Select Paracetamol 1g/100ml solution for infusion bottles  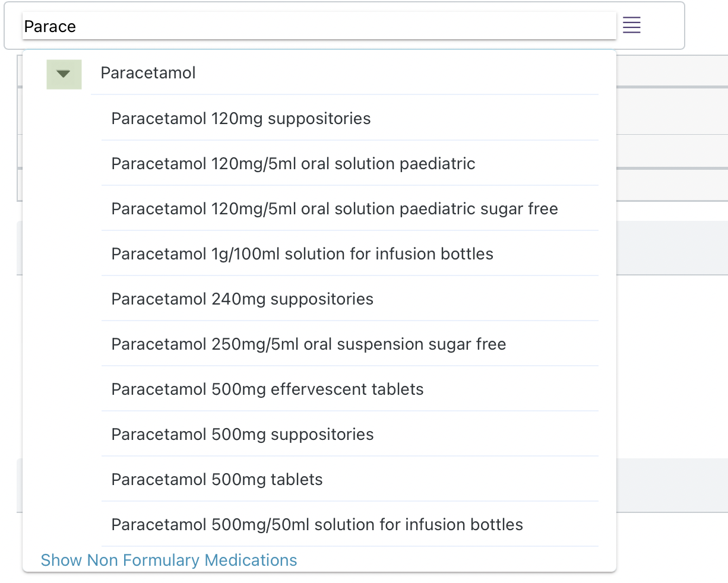coord(302,254)
